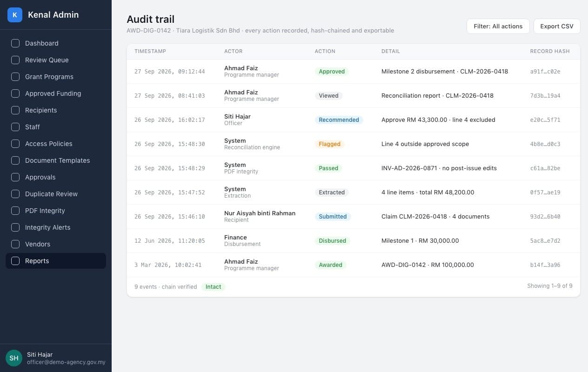The image size is (588, 372).
Task: Click record hash 7d3b…19a4
Action: pyautogui.click(x=545, y=96)
